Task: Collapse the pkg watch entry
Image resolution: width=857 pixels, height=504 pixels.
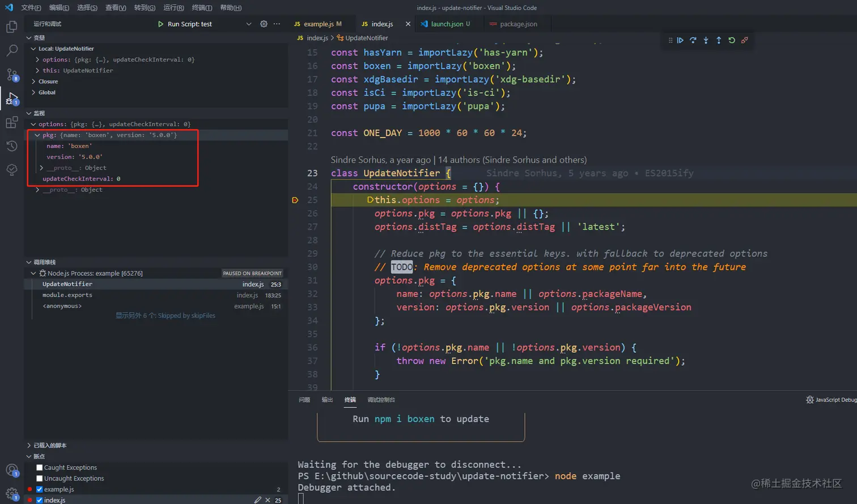Action: 37,135
